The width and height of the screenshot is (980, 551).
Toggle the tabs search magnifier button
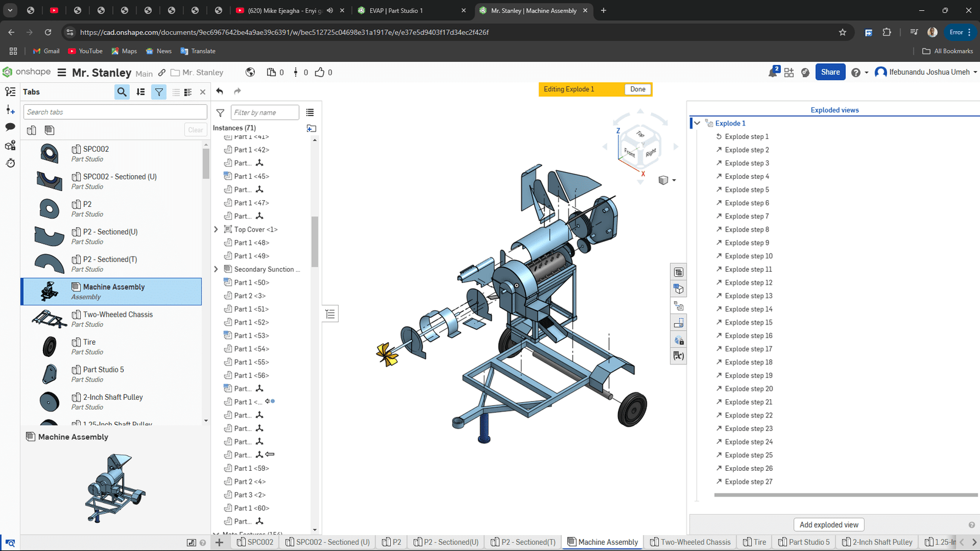(122, 92)
